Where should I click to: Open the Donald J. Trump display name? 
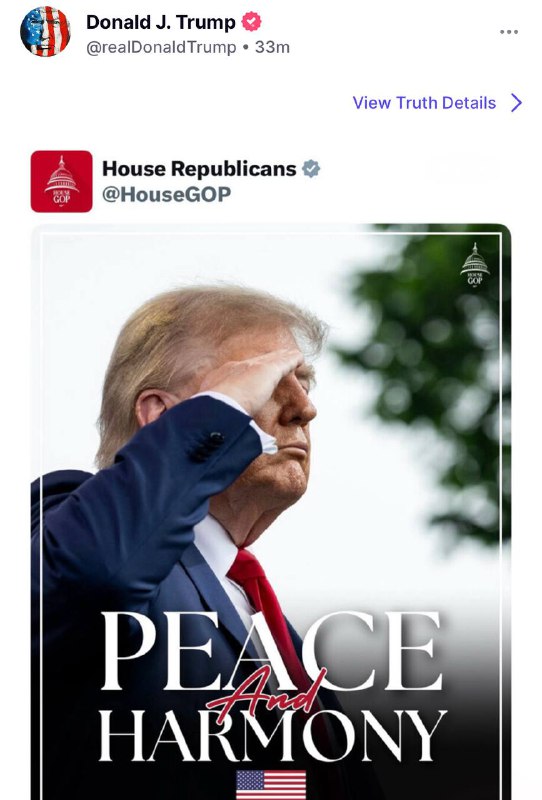point(161,22)
